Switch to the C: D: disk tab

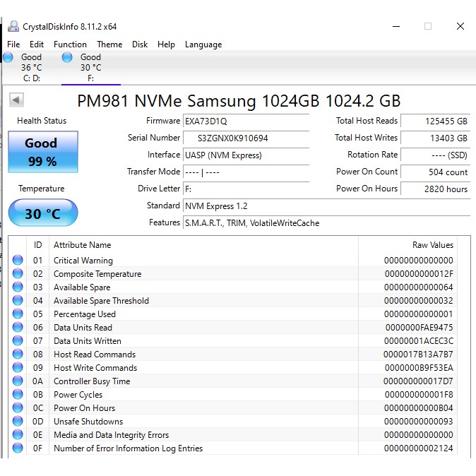point(31,67)
